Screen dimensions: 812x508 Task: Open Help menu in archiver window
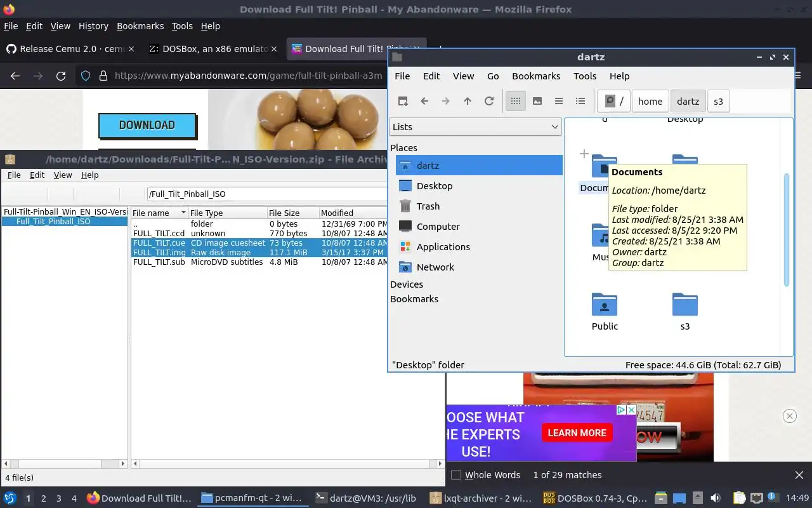90,175
